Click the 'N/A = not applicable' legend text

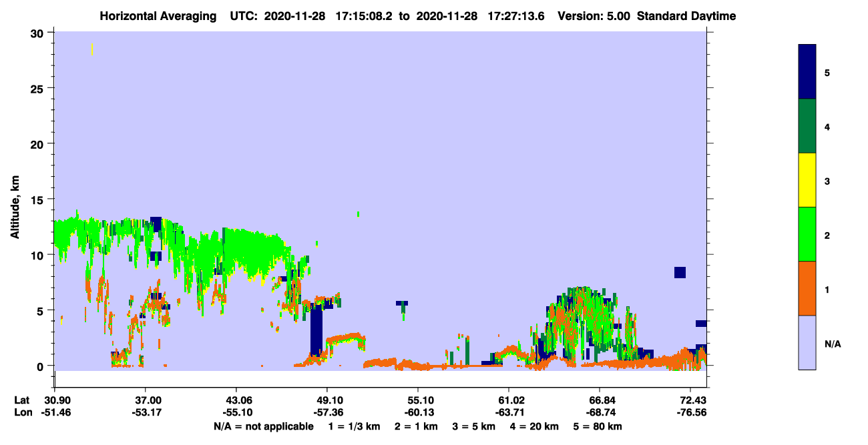263,426
